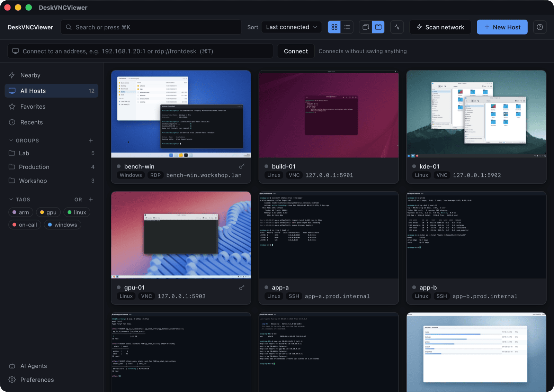Open Recents in the sidebar
This screenshot has height=392, width=554.
[x=52, y=122]
